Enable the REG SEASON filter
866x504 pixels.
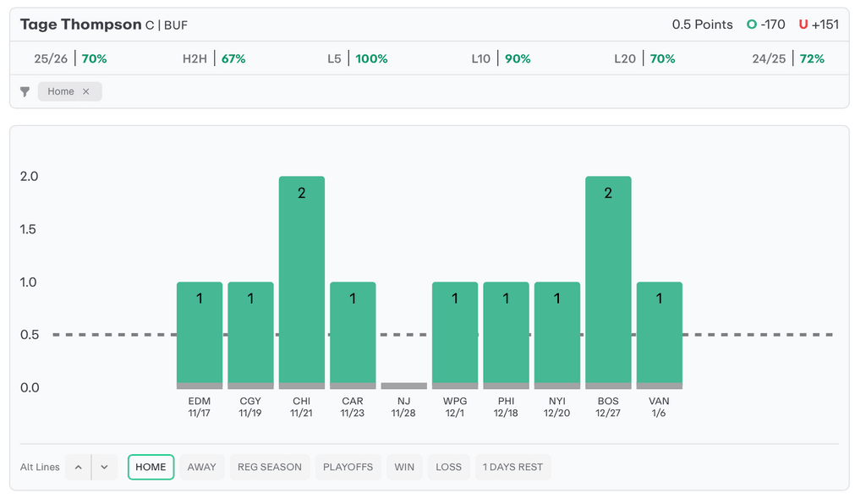coord(269,467)
